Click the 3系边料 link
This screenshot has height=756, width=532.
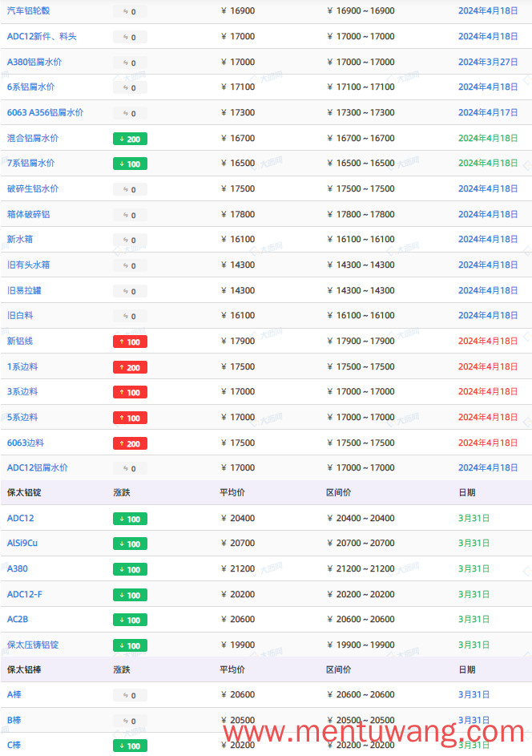[x=22, y=391]
